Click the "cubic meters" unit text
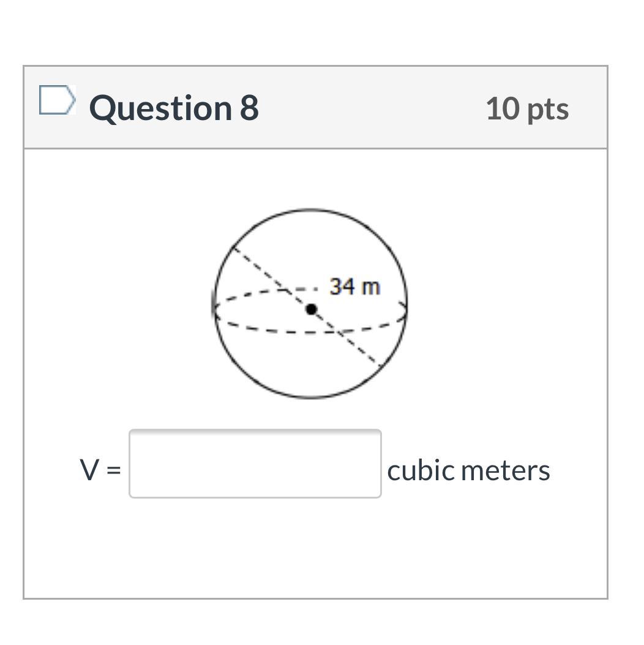The height and width of the screenshot is (645, 644). click(468, 470)
